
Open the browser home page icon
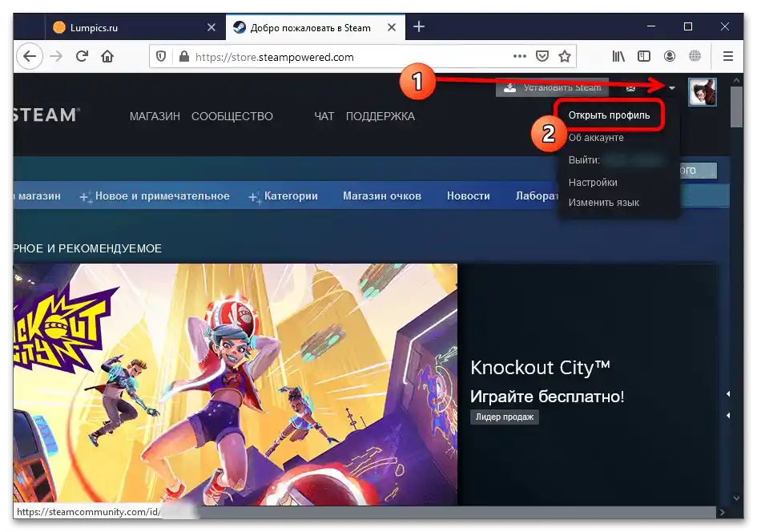[107, 56]
